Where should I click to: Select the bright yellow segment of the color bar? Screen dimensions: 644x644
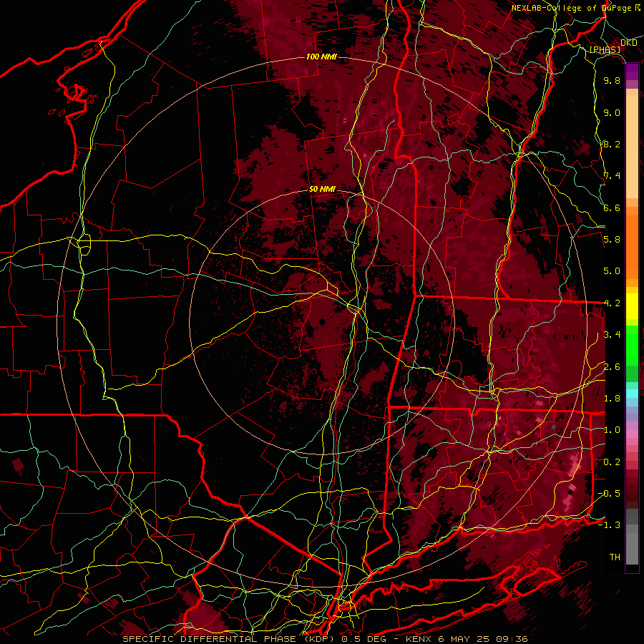click(632, 306)
